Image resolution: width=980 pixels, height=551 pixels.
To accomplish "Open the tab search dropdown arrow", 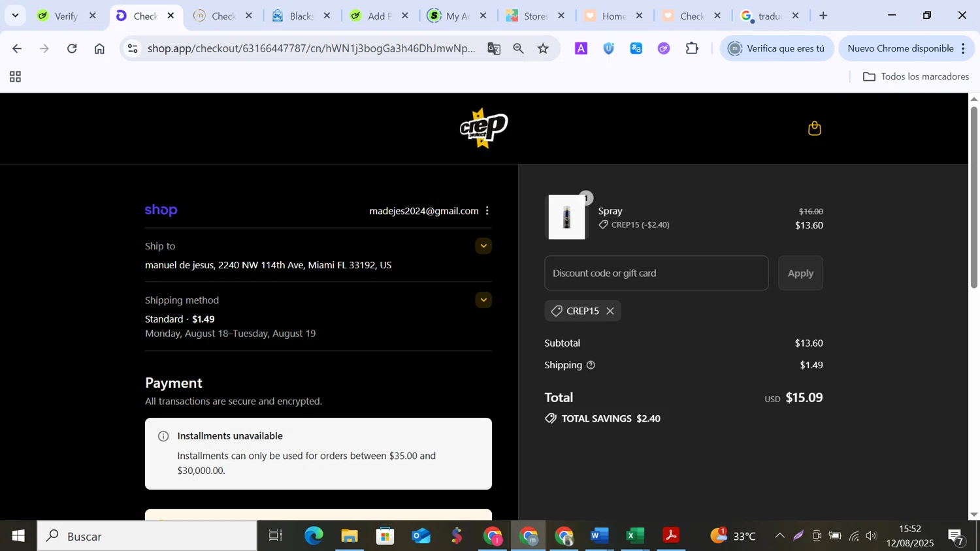I will 15,16.
